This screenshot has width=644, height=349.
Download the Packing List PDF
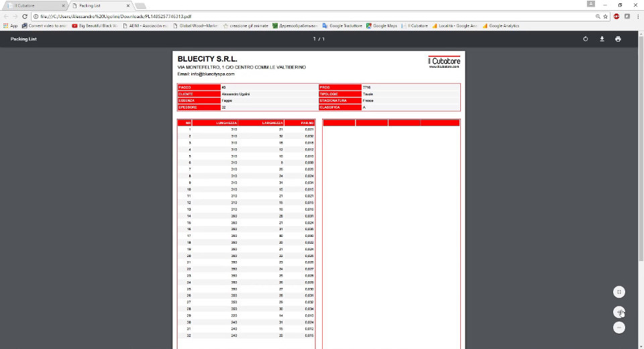coord(602,39)
